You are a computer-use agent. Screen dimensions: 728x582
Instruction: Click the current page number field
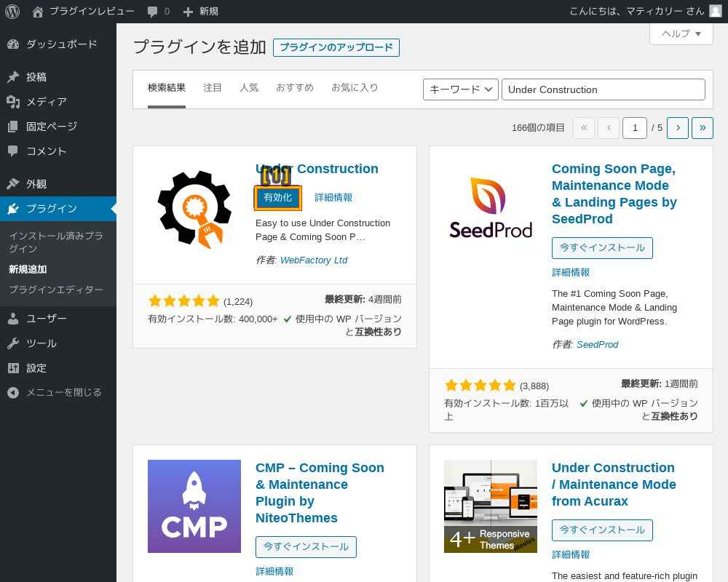coord(634,127)
